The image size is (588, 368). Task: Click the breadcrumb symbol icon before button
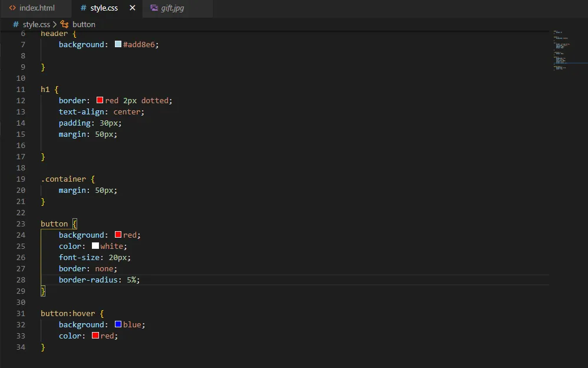64,24
